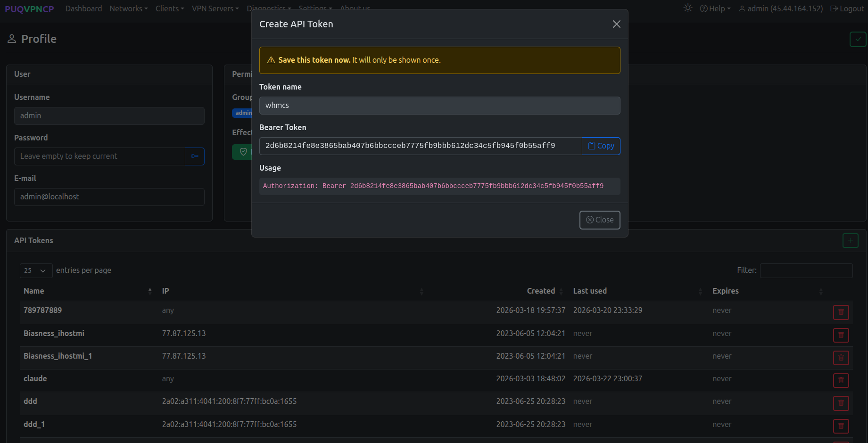Delete the 789787889 token

[841, 312]
